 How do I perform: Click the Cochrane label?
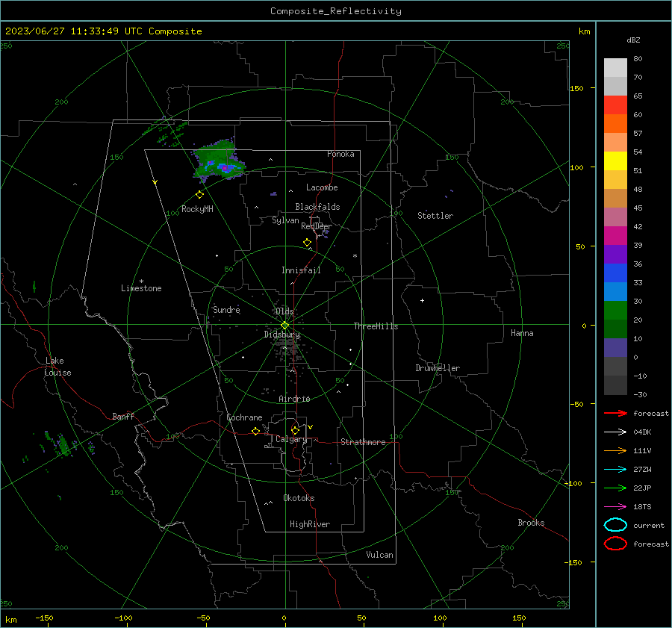pyautogui.click(x=244, y=417)
